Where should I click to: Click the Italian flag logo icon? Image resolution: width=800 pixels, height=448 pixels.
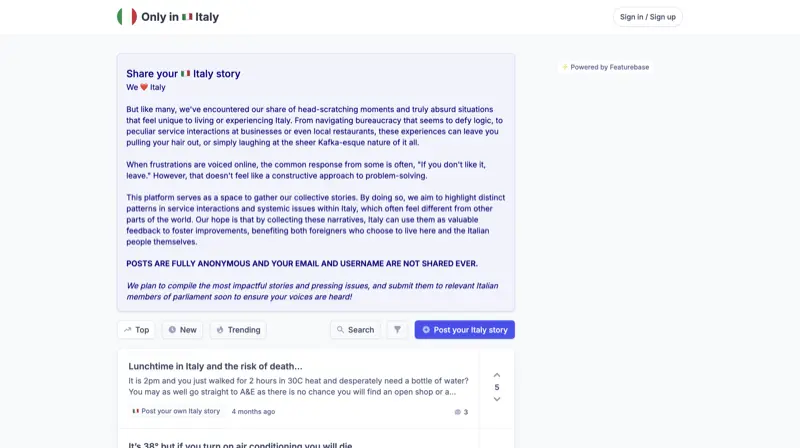point(127,17)
